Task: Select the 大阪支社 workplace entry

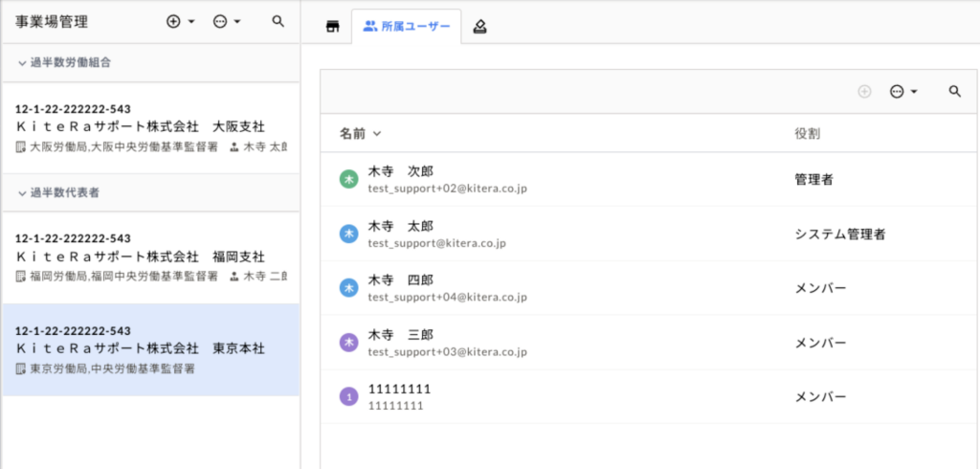Action: (x=150, y=127)
